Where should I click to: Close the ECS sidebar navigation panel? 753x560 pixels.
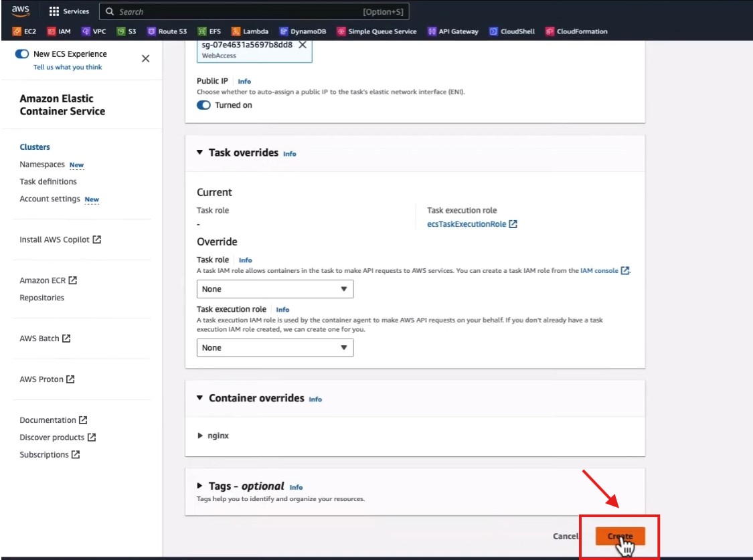[x=145, y=59]
